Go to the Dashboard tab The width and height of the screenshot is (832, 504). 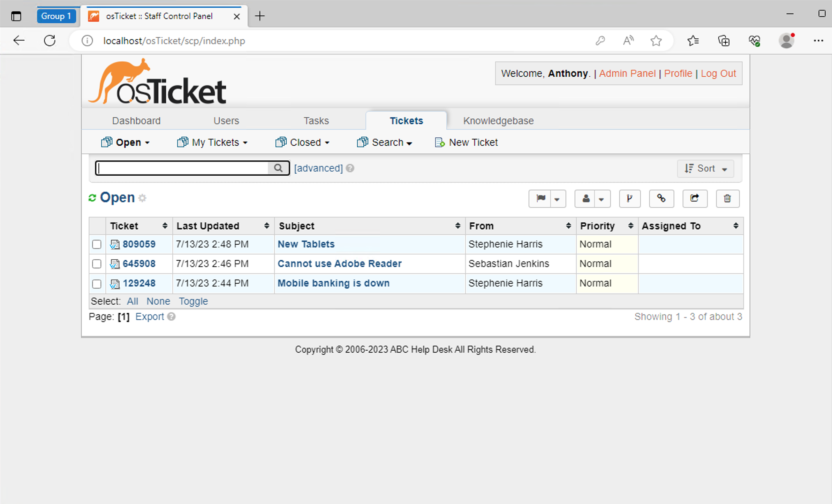click(136, 121)
